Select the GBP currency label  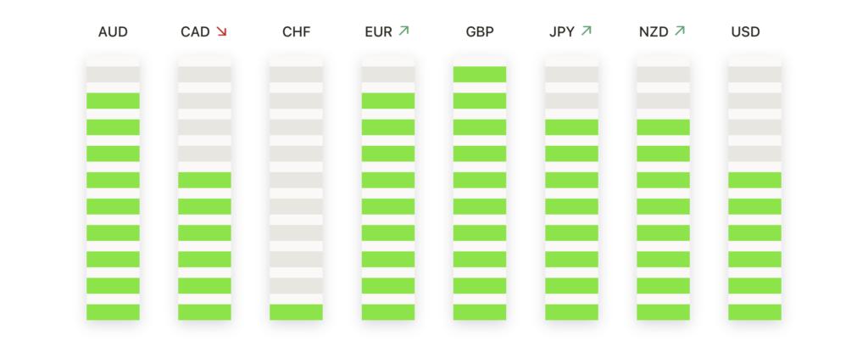click(480, 32)
